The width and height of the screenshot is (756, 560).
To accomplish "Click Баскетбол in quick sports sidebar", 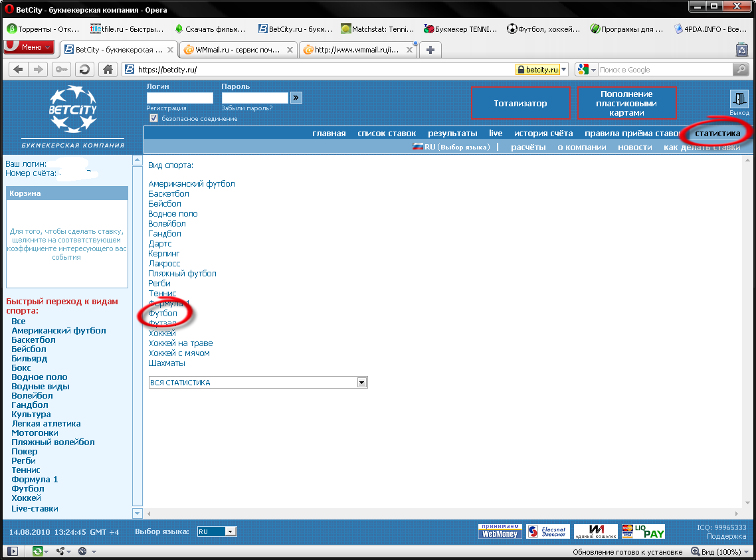I will [x=33, y=339].
